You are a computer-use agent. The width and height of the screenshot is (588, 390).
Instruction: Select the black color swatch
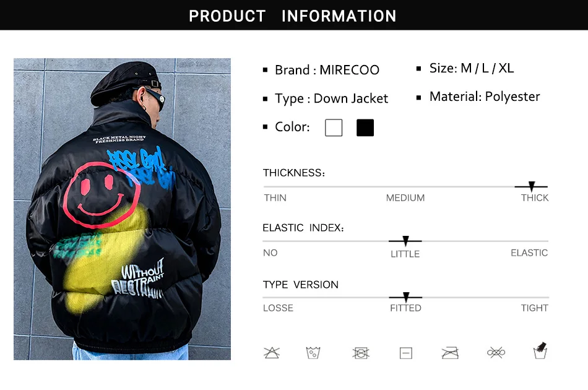[x=365, y=128]
